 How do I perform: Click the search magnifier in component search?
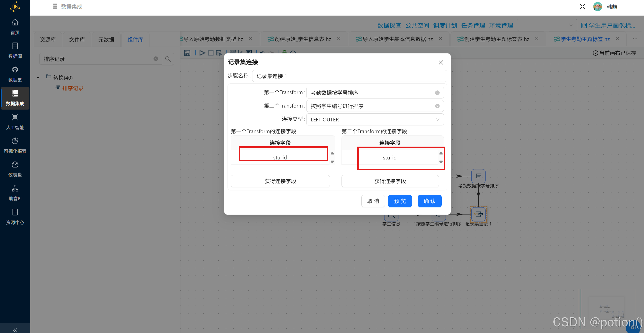point(168,59)
